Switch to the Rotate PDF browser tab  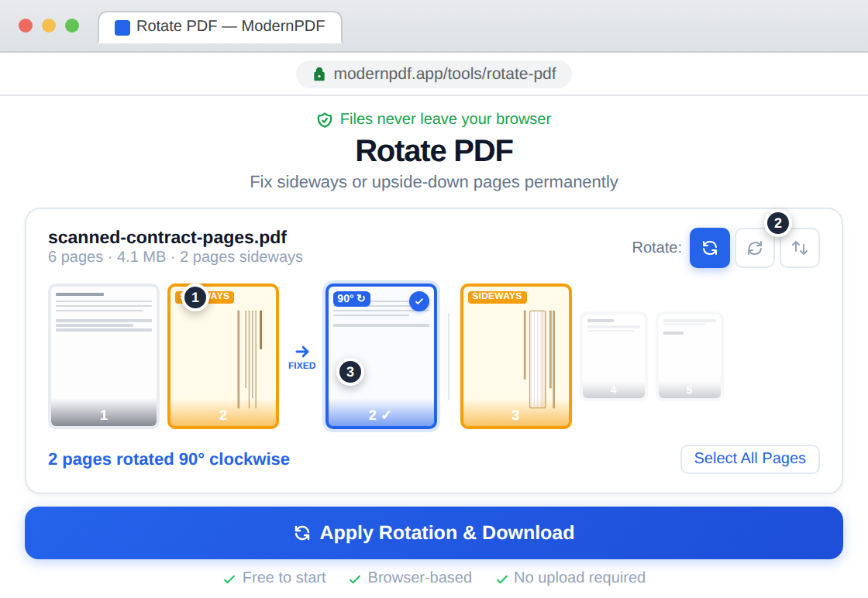[x=219, y=26]
